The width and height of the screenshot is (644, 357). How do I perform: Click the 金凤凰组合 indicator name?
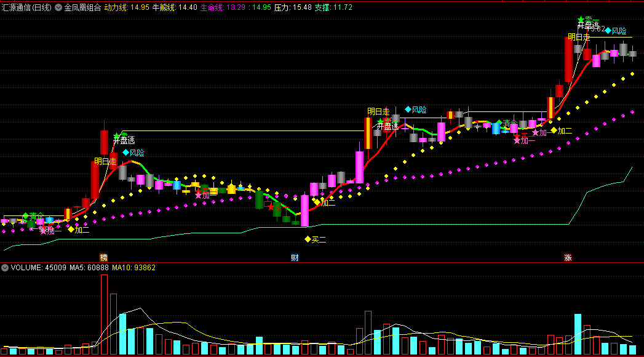82,7
